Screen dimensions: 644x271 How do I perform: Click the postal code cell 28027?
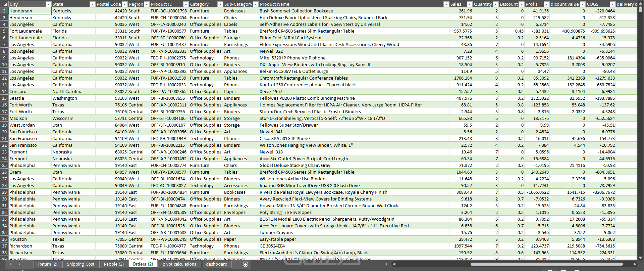[x=112, y=91]
